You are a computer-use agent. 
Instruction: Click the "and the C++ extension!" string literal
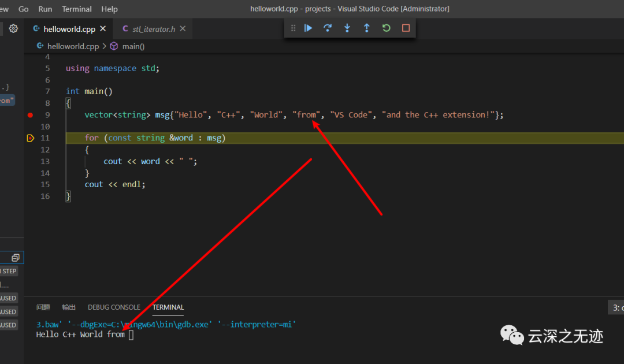point(438,115)
